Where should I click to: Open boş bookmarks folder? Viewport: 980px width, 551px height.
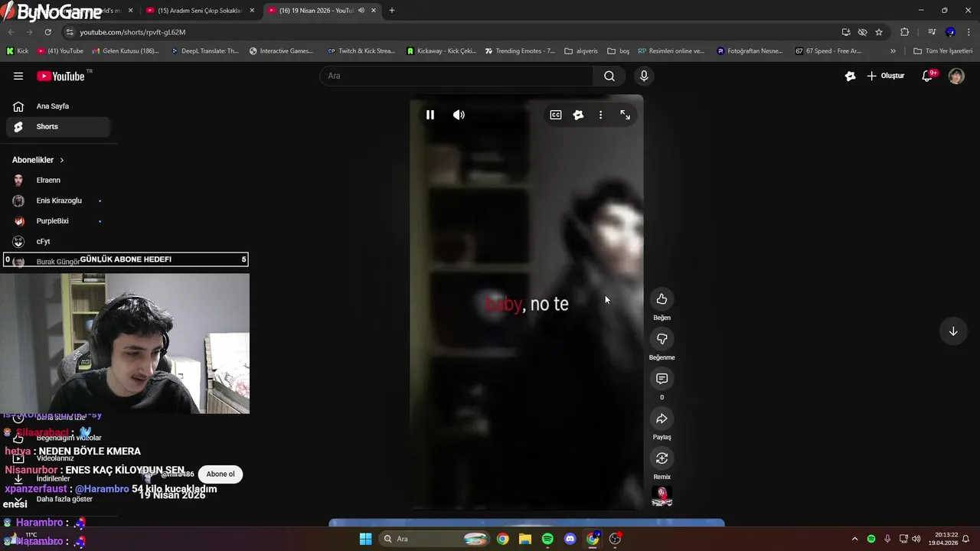[x=618, y=51]
